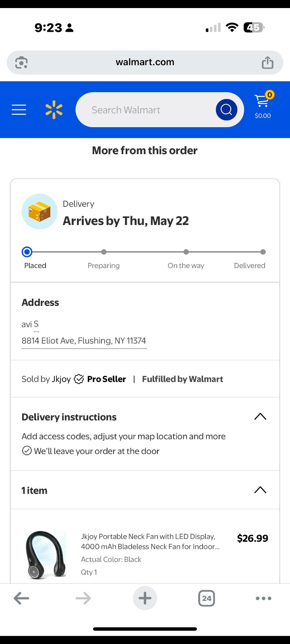Viewport: 290px width, 644px height.
Task: Open the Jkjoy Portable Neck Fan title
Action: [x=150, y=541]
